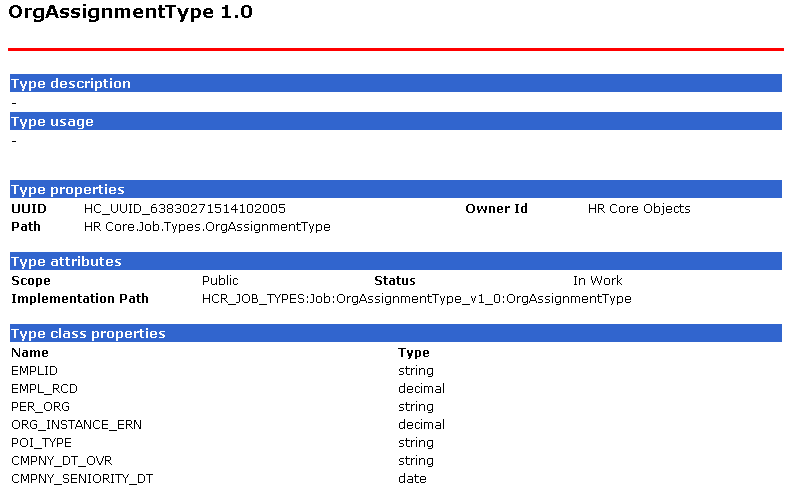Select the string type in the PER_ORG row
The image size is (788, 488).
[416, 407]
